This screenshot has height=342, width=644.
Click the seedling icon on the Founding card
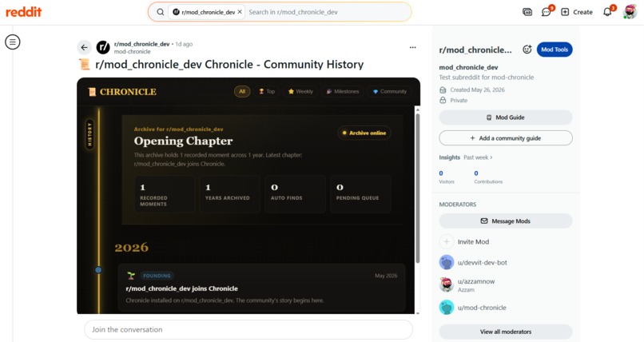131,276
